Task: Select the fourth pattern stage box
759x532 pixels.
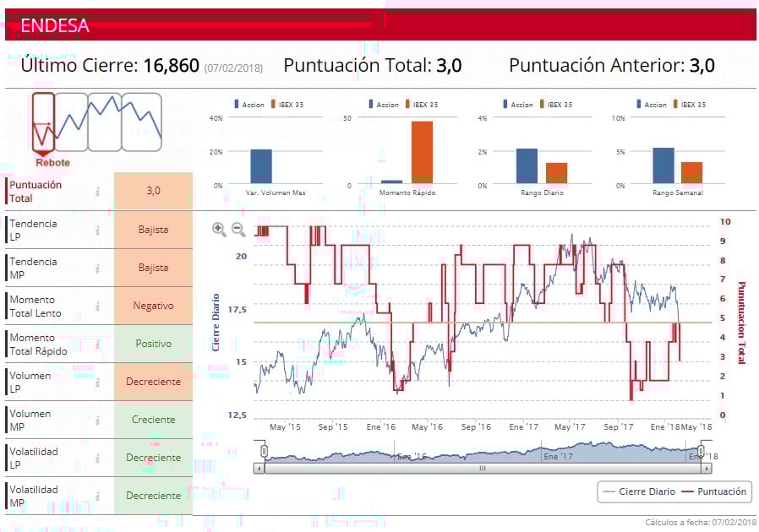Action: (141, 122)
